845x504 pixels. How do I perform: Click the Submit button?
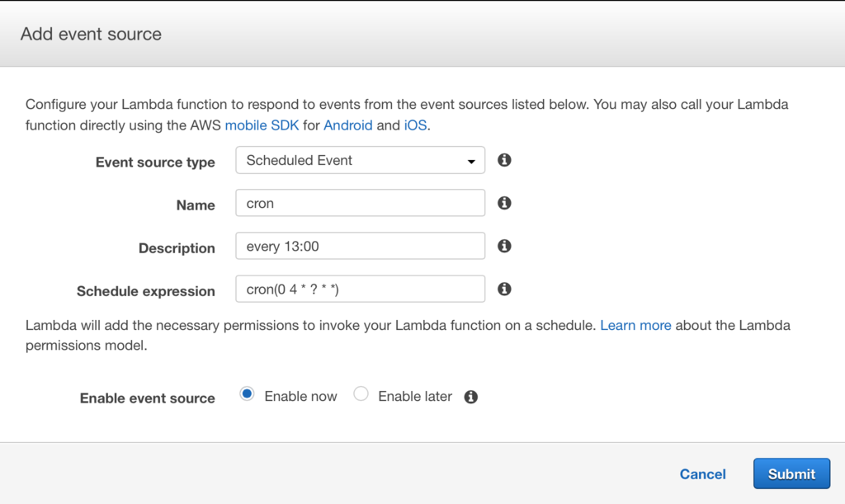(791, 473)
